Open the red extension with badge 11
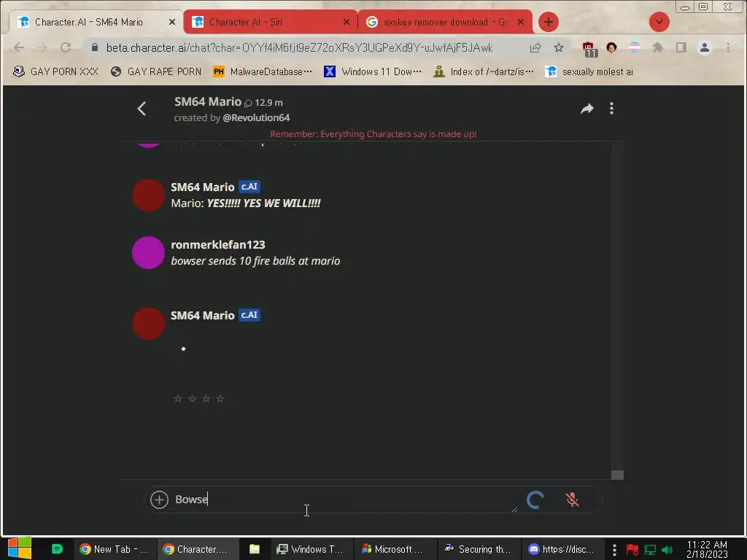The image size is (747, 560). click(x=589, y=49)
